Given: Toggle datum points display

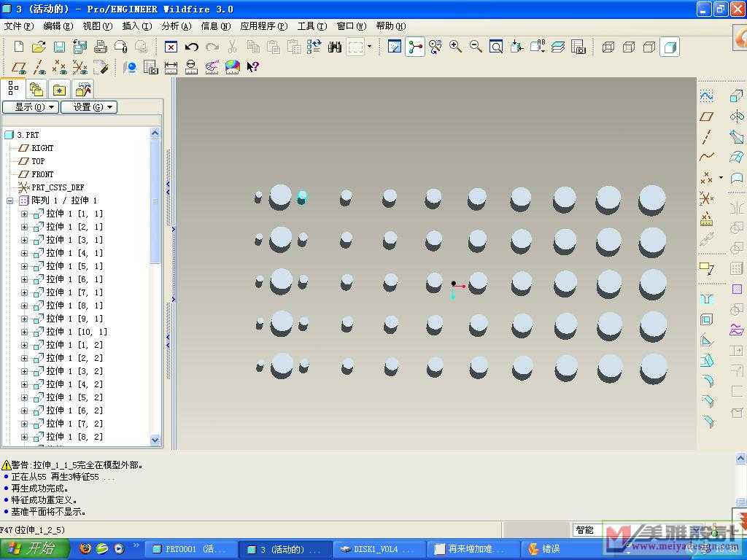Looking at the screenshot, I should click(x=60, y=67).
